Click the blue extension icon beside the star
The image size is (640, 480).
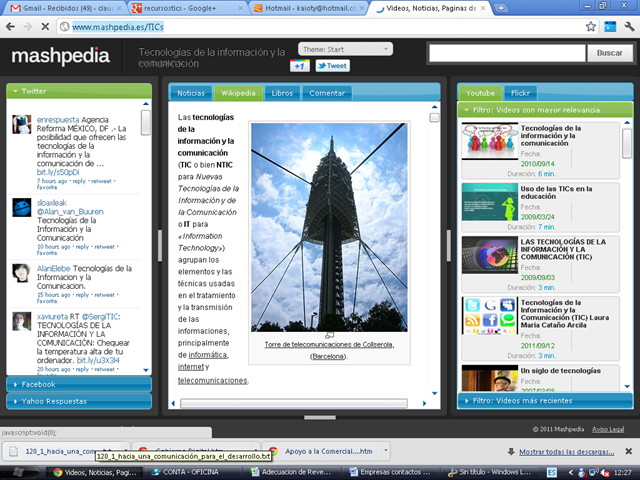(x=610, y=27)
